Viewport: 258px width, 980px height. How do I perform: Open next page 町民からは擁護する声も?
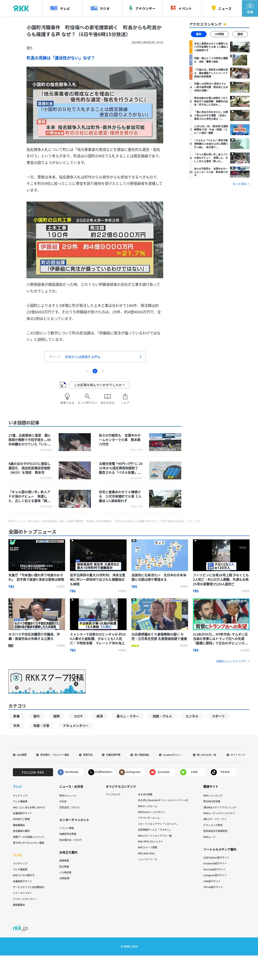point(95,357)
